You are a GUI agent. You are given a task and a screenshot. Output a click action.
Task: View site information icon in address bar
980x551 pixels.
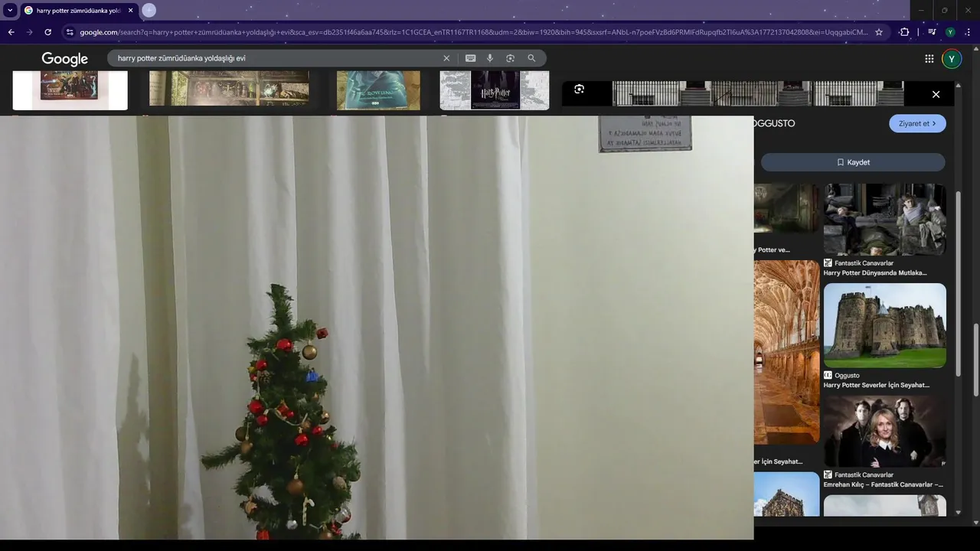click(x=70, y=32)
